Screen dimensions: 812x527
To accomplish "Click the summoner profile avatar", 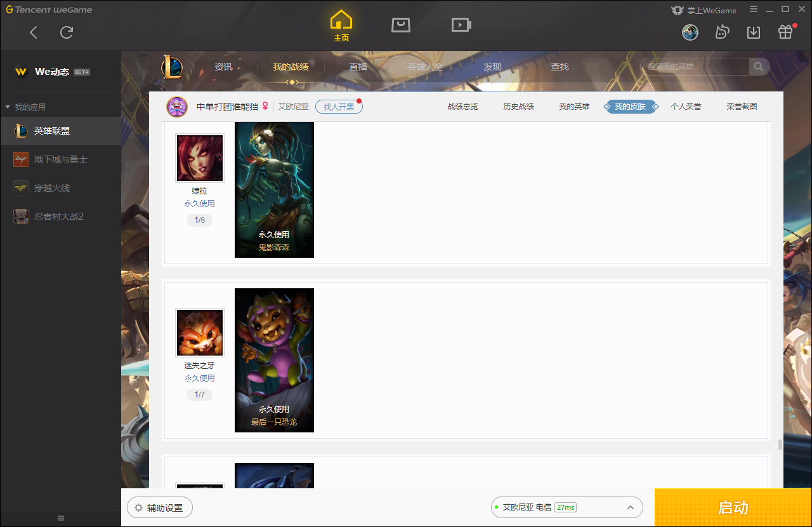I will coord(177,107).
